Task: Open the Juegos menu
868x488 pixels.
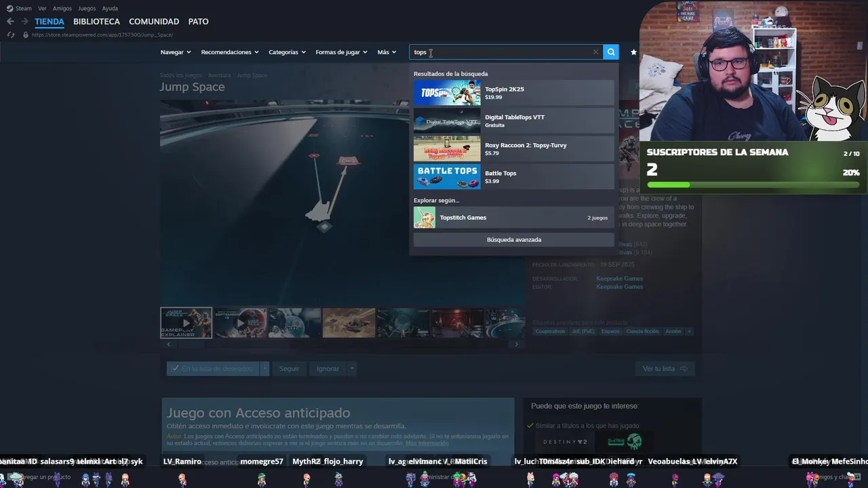Action: (87, 8)
